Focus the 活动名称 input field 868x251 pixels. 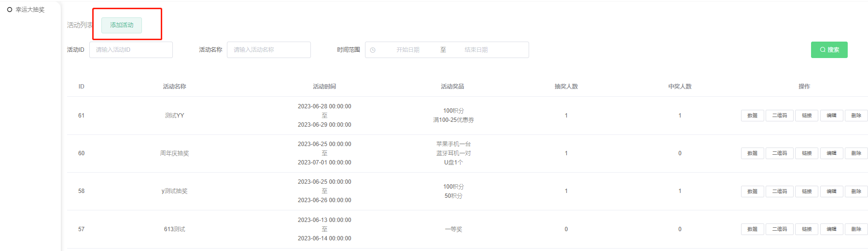coord(268,50)
